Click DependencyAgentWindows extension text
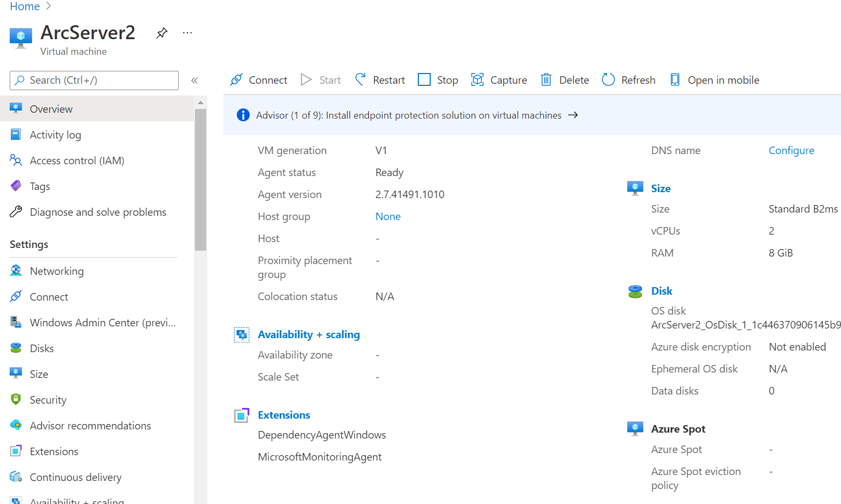The height and width of the screenshot is (504, 841). pos(322,435)
